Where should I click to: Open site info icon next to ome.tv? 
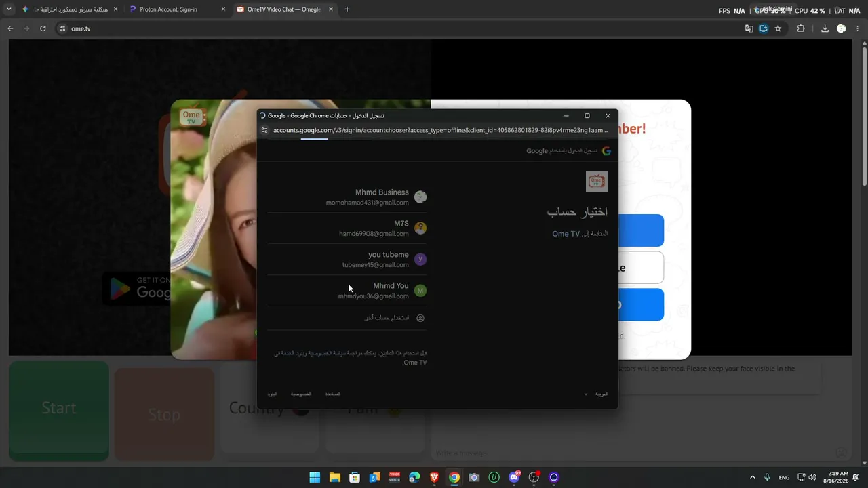(62, 28)
